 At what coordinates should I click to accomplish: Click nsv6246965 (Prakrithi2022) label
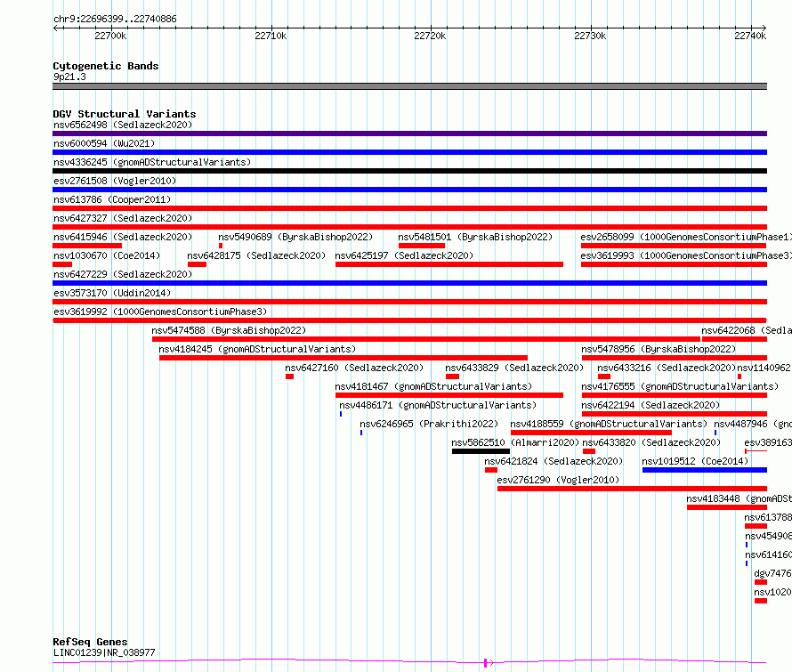coord(429,424)
